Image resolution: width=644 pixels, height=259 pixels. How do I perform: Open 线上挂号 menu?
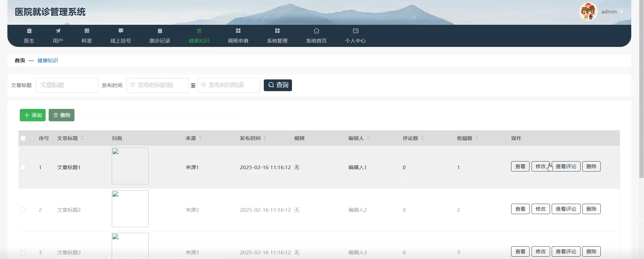tap(121, 36)
